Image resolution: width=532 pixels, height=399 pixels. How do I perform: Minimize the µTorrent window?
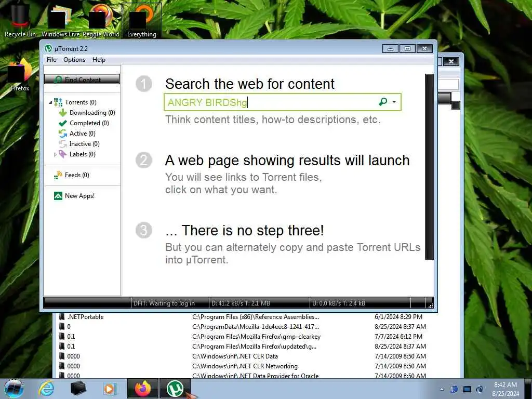390,49
